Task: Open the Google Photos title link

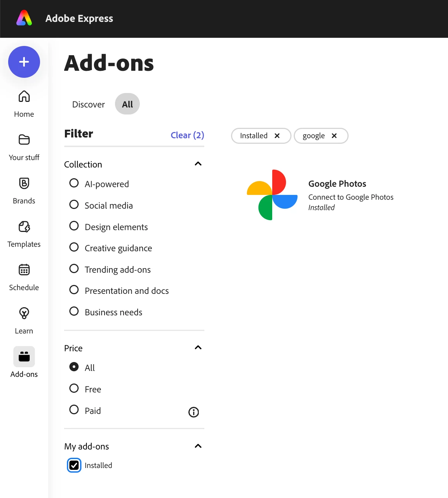Action: (x=337, y=184)
